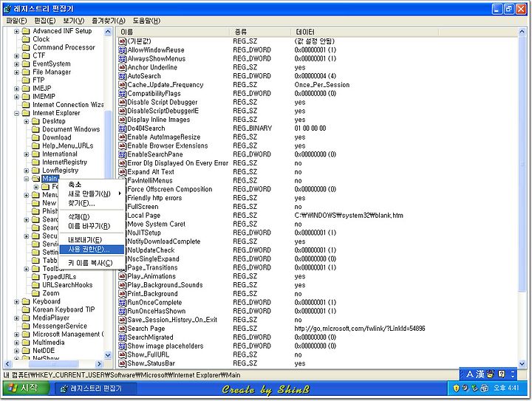Click the security shield tray icon
Viewport: 532px width, 401px height.
tap(456, 388)
